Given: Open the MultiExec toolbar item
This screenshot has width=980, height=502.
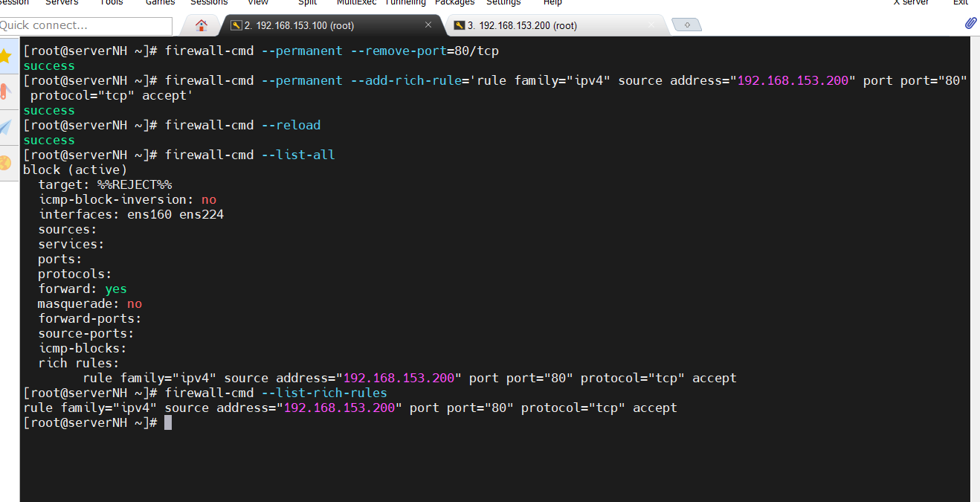Looking at the screenshot, I should pyautogui.click(x=356, y=3).
